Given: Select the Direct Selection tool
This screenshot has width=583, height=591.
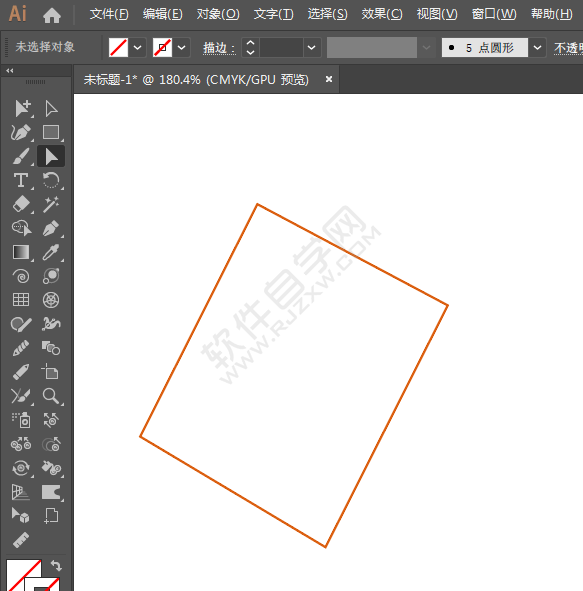Looking at the screenshot, I should (x=51, y=109).
